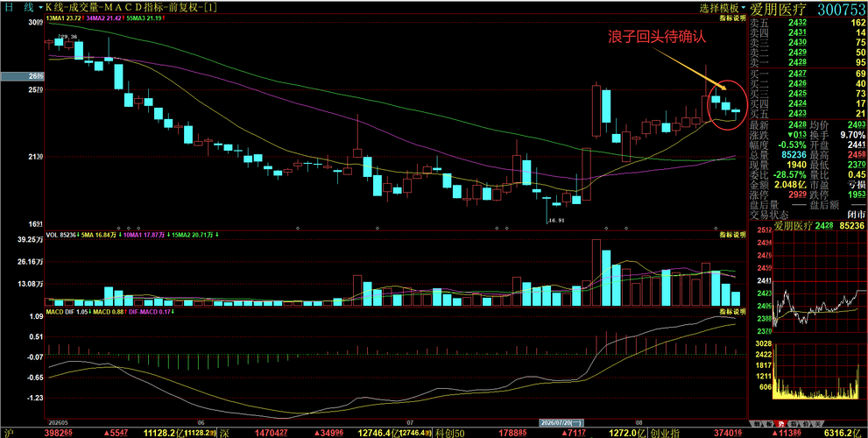
Task: Click 指标说明 on the MACD panel
Action: click(732, 313)
